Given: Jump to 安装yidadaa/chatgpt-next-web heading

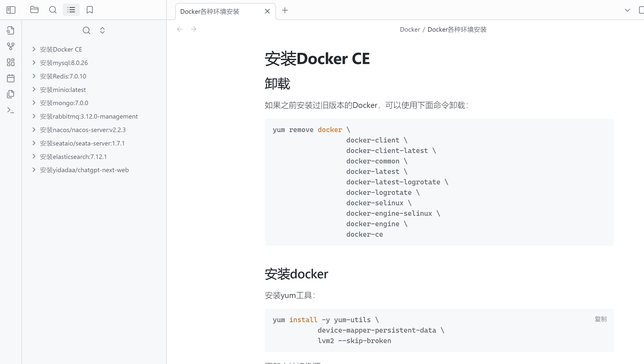Looking at the screenshot, I should tap(84, 170).
